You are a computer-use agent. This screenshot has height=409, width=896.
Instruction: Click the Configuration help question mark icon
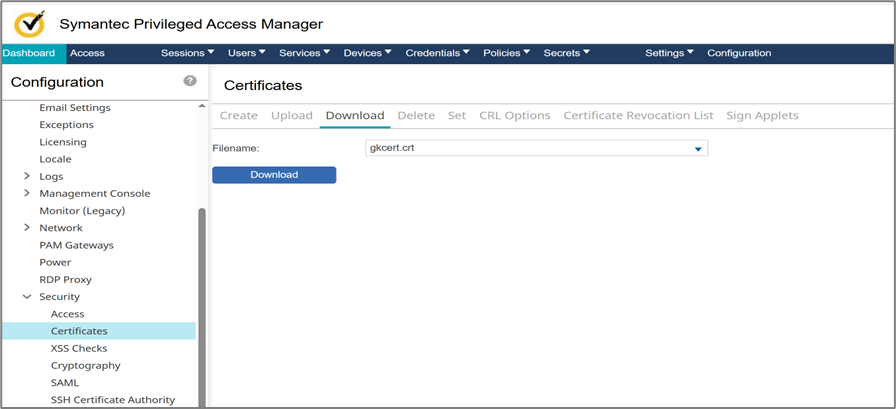[x=190, y=81]
